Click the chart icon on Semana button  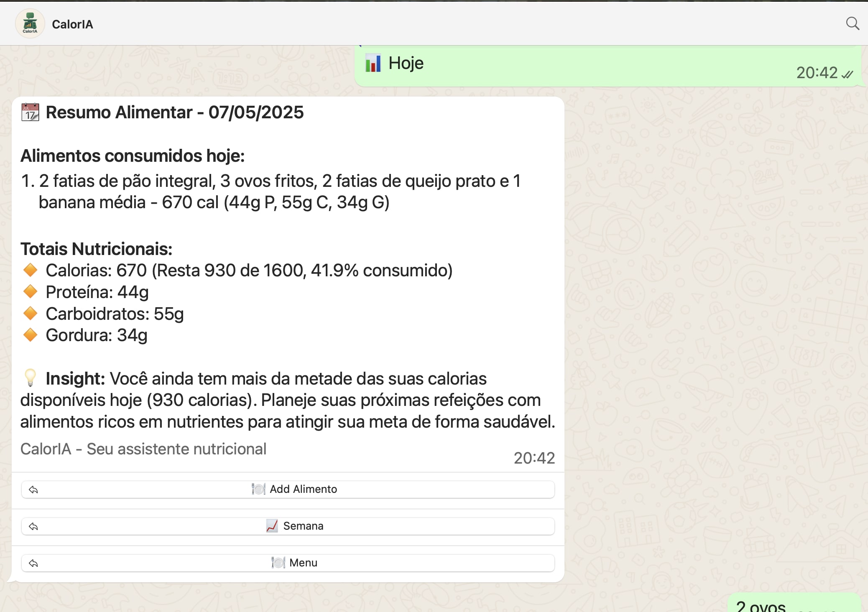pyautogui.click(x=272, y=526)
